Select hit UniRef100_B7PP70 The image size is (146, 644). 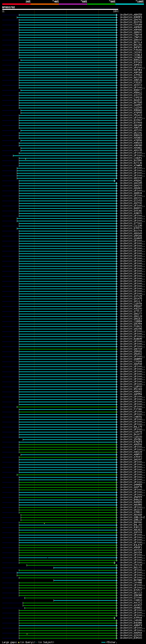click(x=131, y=228)
